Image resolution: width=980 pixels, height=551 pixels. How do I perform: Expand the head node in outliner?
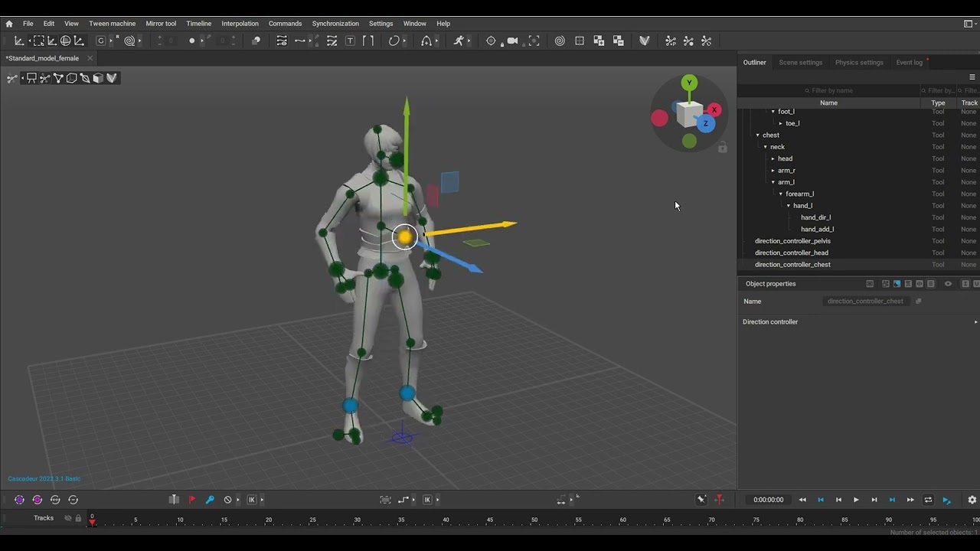point(773,159)
